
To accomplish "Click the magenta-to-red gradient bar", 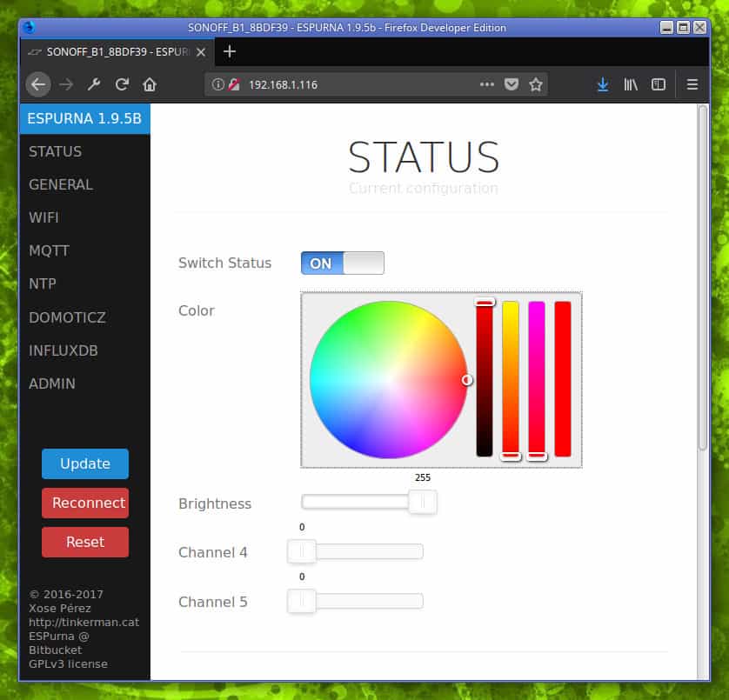I will click(x=537, y=379).
